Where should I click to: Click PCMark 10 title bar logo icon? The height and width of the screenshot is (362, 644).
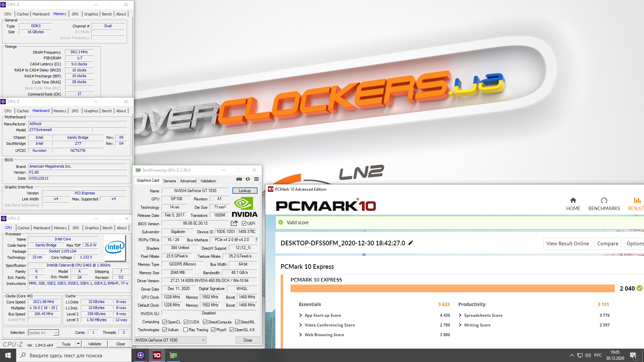coord(270,189)
